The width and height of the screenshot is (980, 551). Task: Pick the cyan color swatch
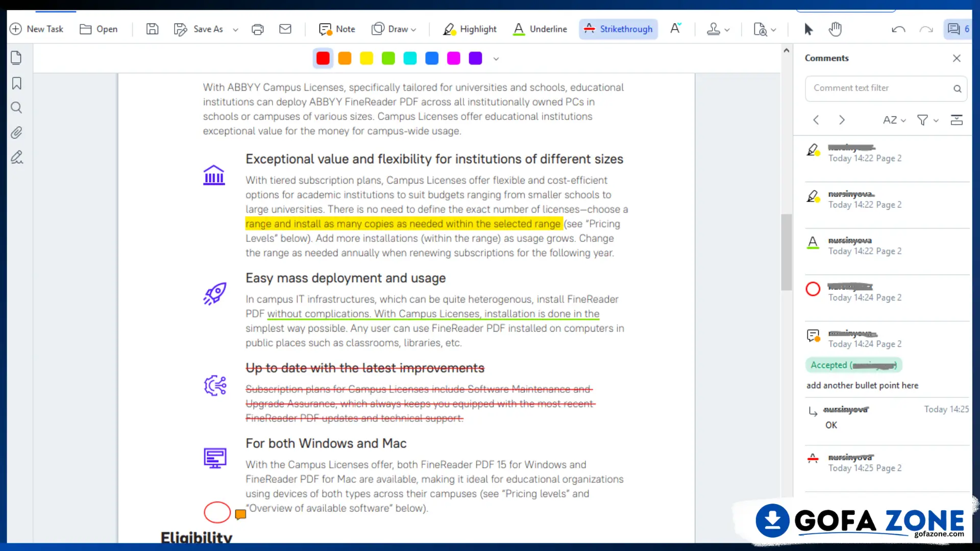[410, 58]
